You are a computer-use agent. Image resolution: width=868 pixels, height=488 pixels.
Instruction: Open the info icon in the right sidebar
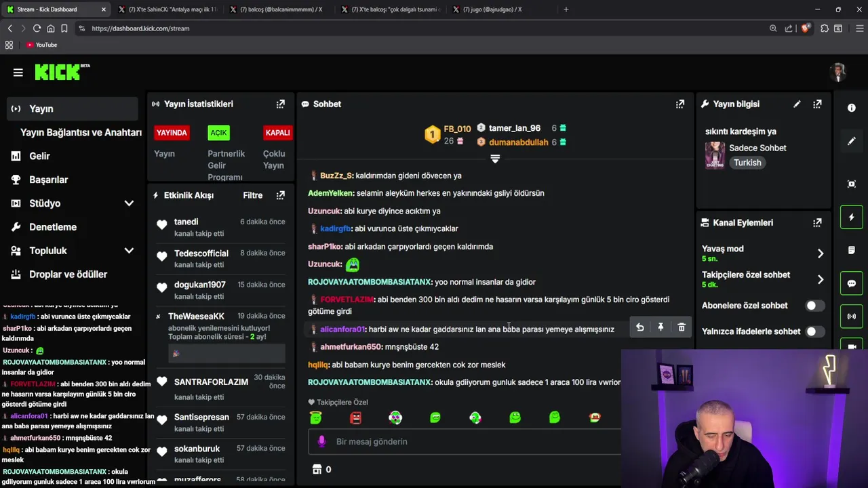(x=852, y=108)
